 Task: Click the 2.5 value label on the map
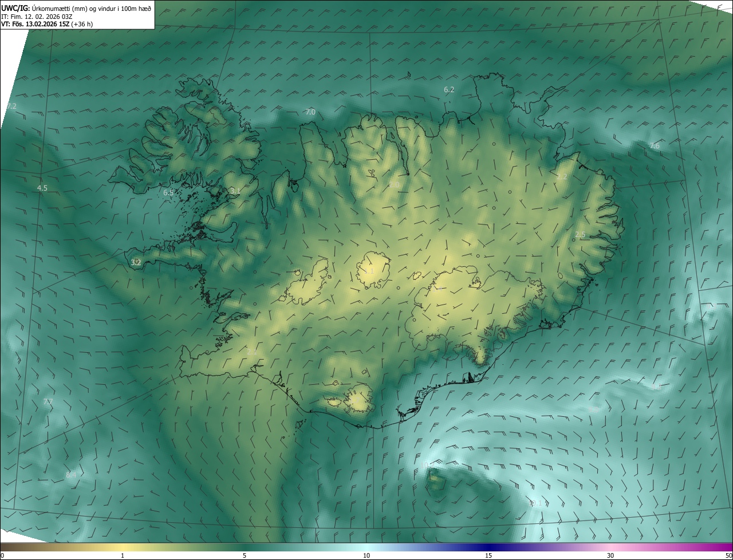[580, 235]
